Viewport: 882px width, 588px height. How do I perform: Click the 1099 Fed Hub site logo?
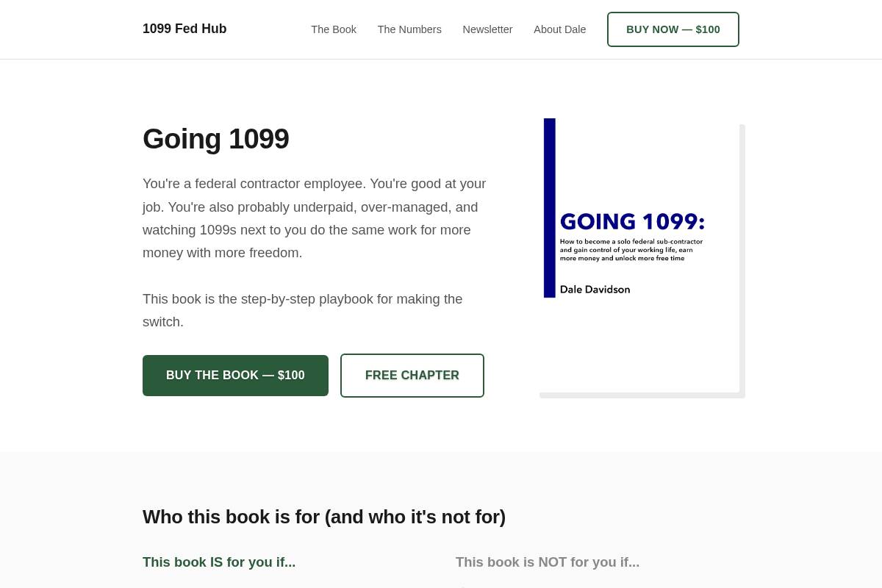click(184, 29)
